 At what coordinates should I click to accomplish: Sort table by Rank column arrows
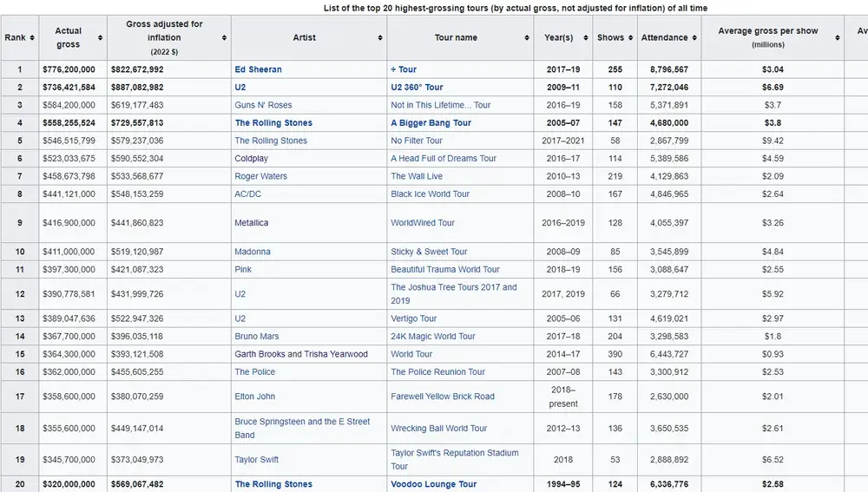point(32,37)
